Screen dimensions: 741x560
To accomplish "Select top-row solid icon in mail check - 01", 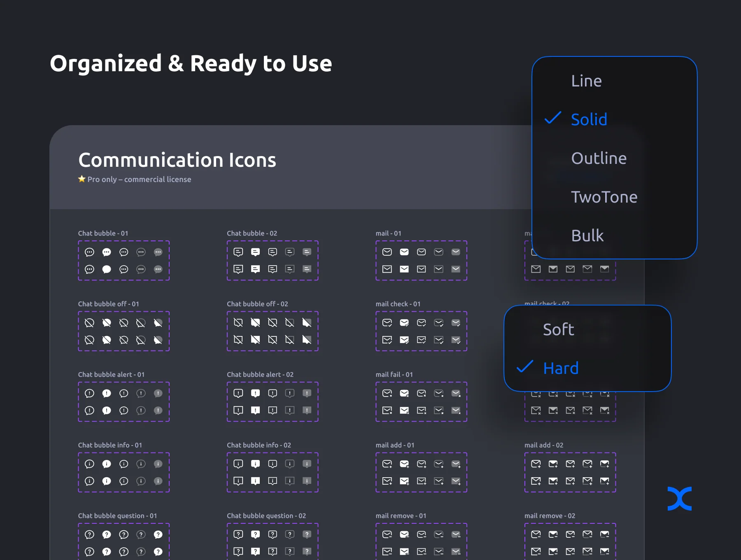I will [x=404, y=323].
